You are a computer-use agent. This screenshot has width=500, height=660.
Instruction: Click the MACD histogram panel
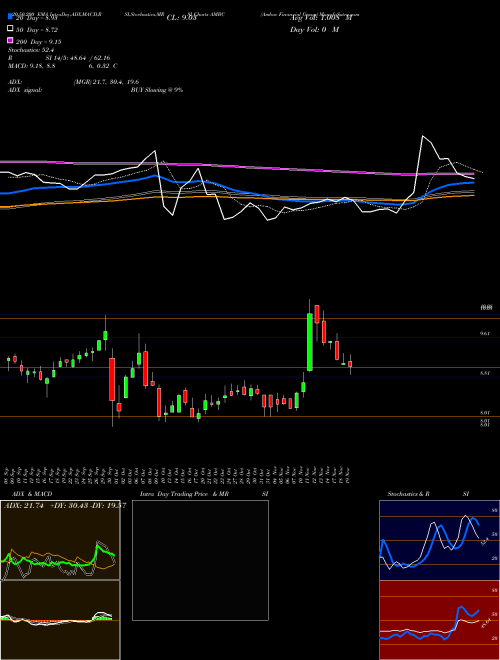click(60, 620)
